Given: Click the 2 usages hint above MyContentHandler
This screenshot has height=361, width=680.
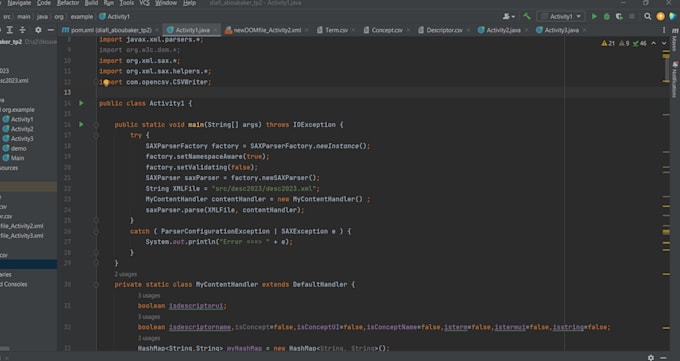Looking at the screenshot, I should coord(125,274).
